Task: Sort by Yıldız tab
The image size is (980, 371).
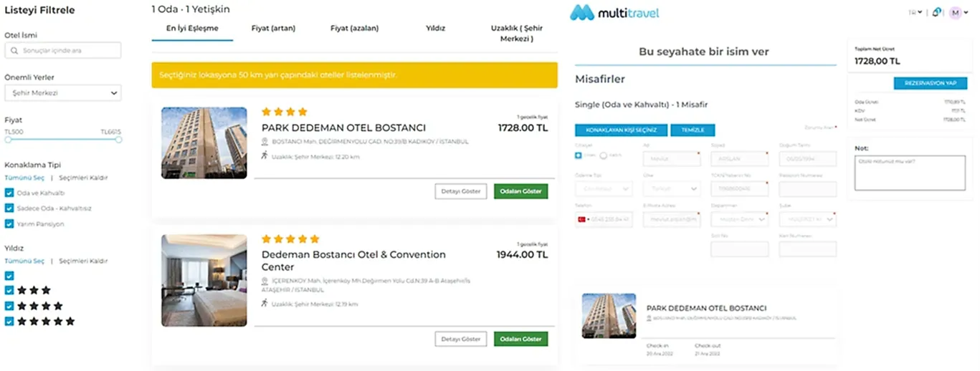Action: click(435, 29)
